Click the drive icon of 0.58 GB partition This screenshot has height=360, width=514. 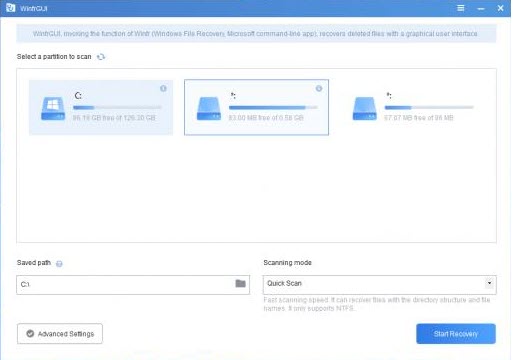(x=209, y=108)
